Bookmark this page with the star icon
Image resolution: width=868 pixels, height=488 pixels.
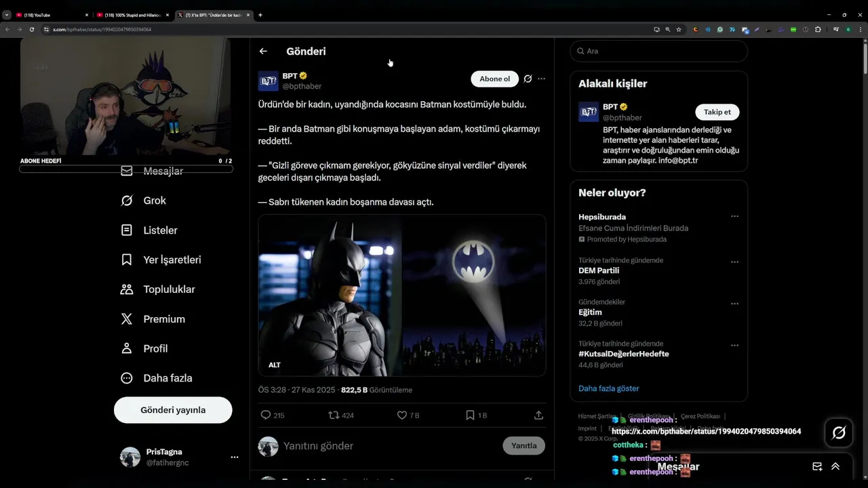coord(679,30)
